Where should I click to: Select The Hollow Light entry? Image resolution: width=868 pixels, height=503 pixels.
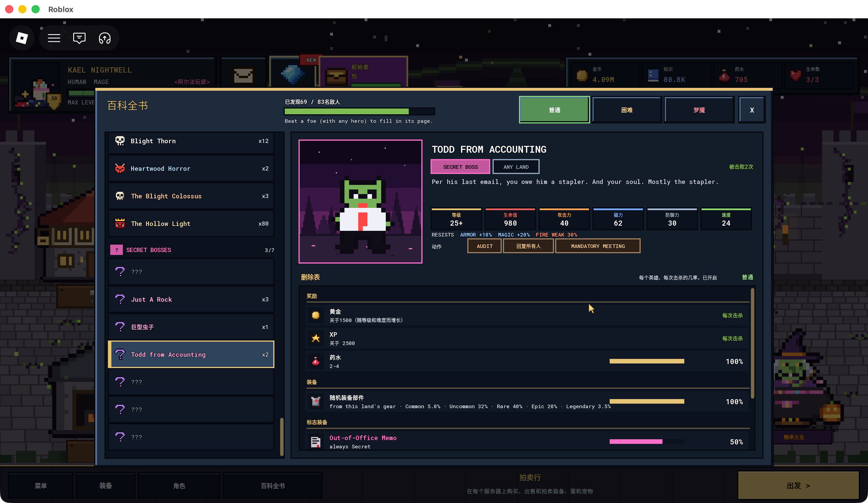(191, 224)
